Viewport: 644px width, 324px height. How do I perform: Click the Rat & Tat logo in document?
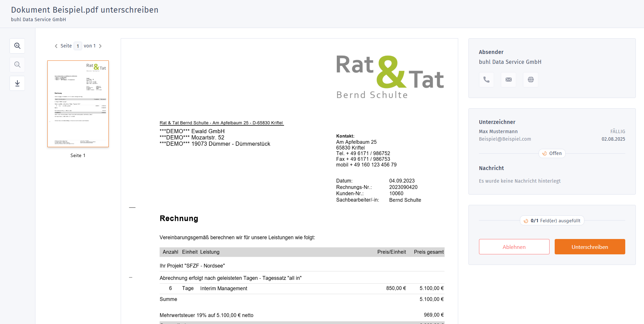pos(390,77)
